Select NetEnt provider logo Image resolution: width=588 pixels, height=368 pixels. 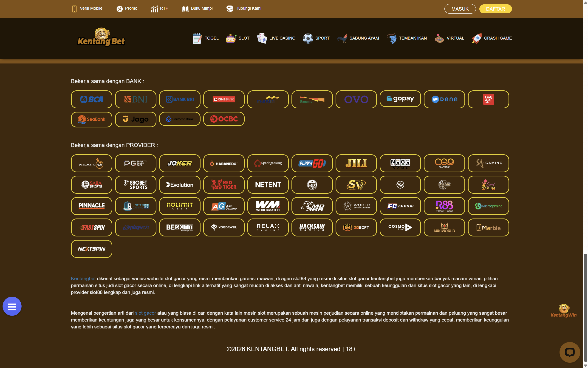[268, 185]
